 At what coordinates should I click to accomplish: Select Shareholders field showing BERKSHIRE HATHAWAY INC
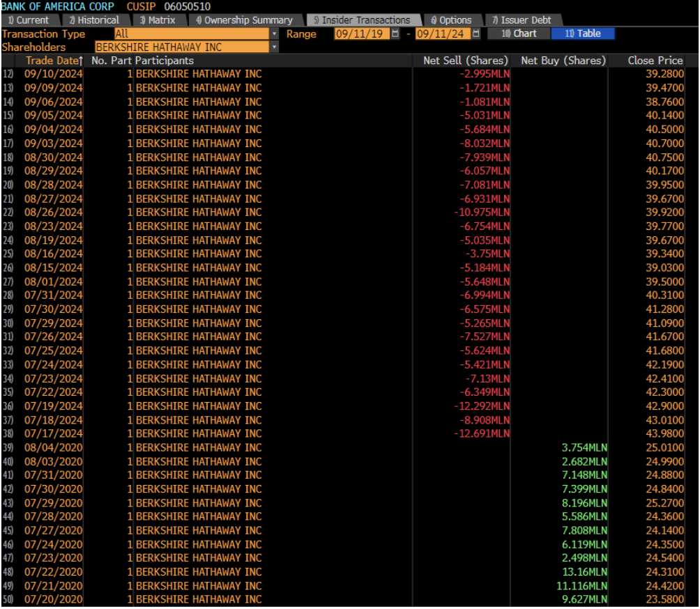click(182, 47)
